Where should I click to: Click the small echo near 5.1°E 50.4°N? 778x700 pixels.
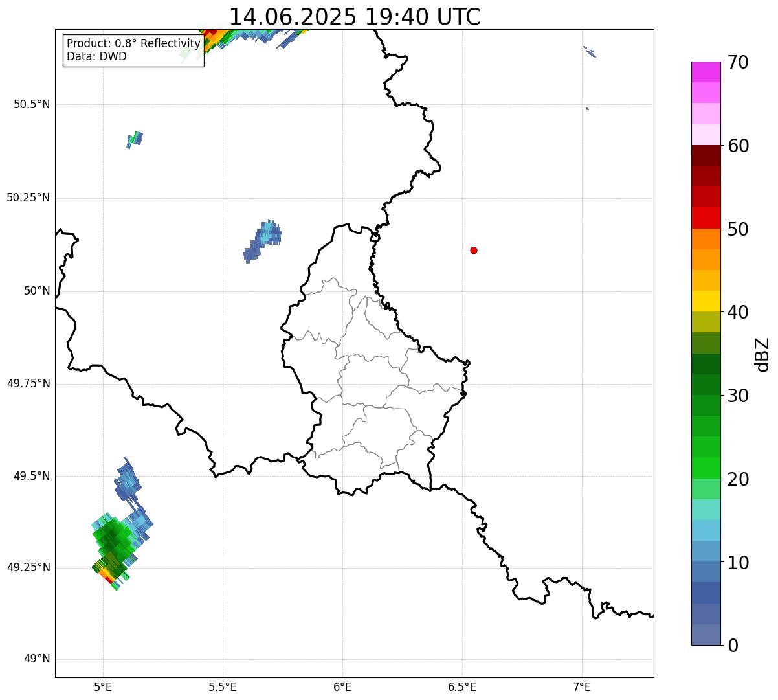(x=135, y=139)
